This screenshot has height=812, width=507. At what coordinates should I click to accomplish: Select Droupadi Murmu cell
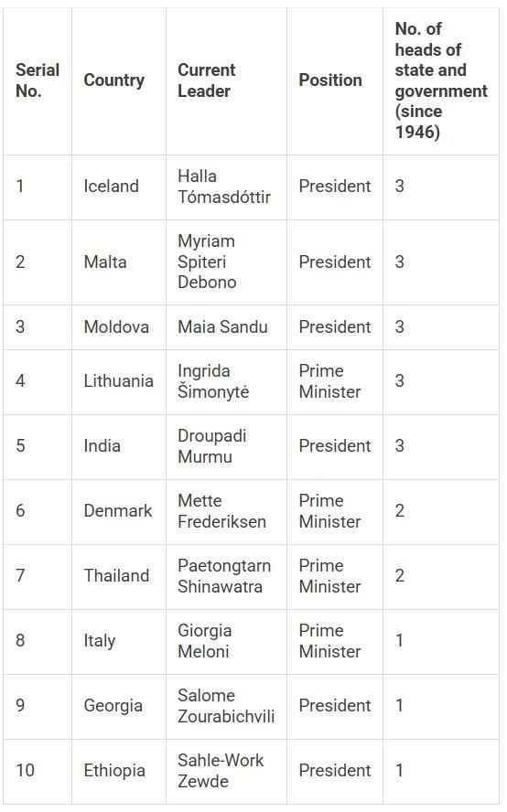pos(211,446)
